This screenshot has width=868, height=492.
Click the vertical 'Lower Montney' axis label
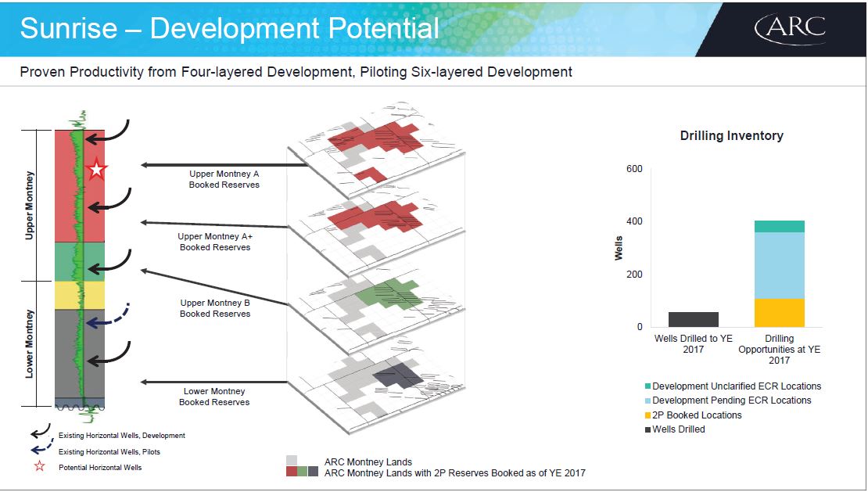coord(30,343)
